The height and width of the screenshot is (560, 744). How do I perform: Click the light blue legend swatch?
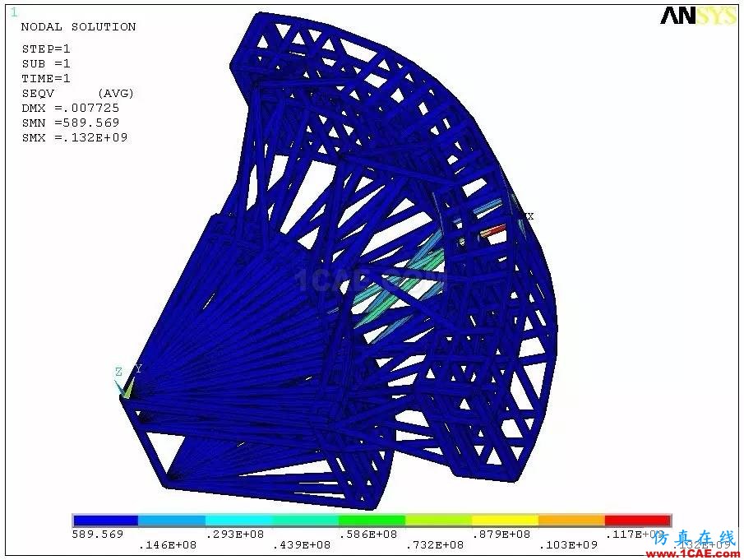click(x=172, y=521)
